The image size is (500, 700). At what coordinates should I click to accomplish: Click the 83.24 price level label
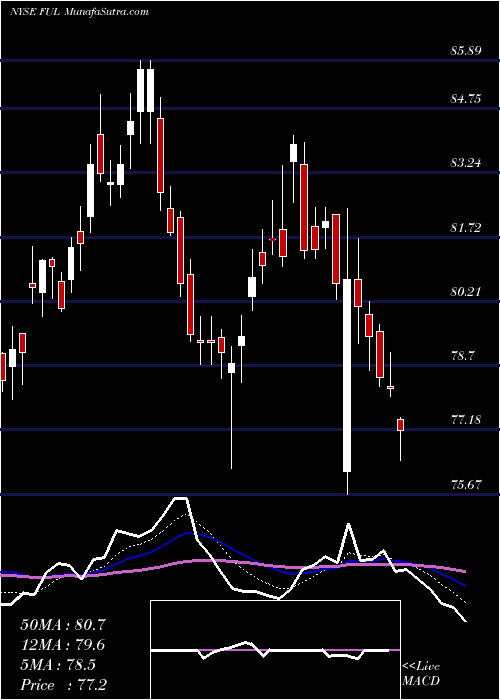point(466,162)
